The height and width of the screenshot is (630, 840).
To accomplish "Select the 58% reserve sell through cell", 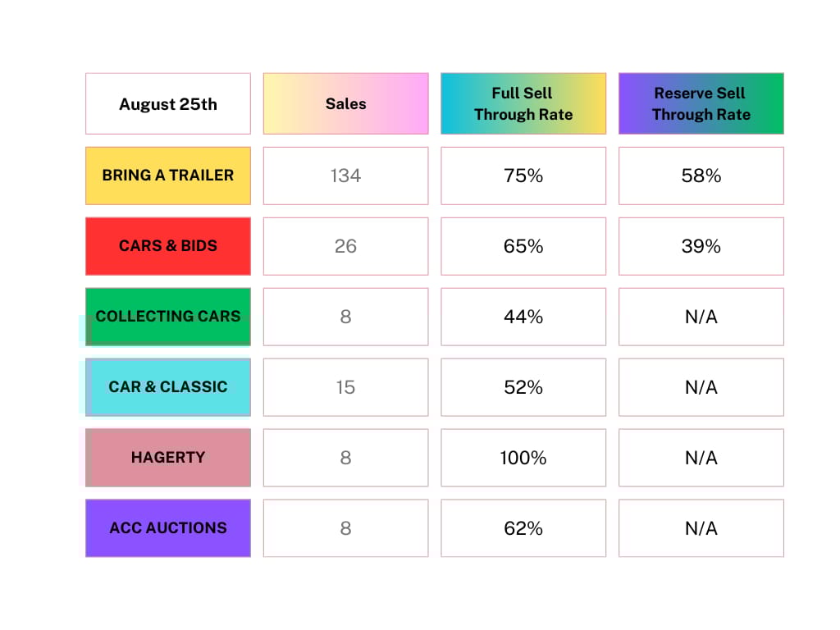I will click(x=701, y=176).
